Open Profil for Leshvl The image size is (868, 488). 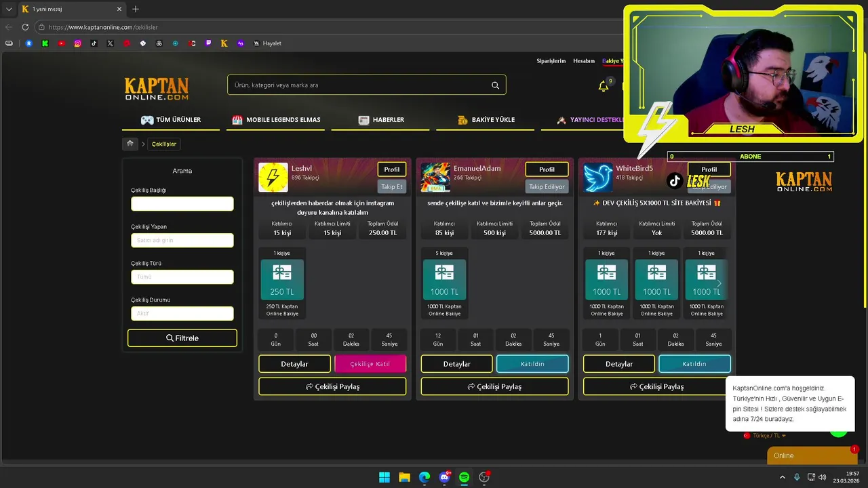pyautogui.click(x=392, y=169)
